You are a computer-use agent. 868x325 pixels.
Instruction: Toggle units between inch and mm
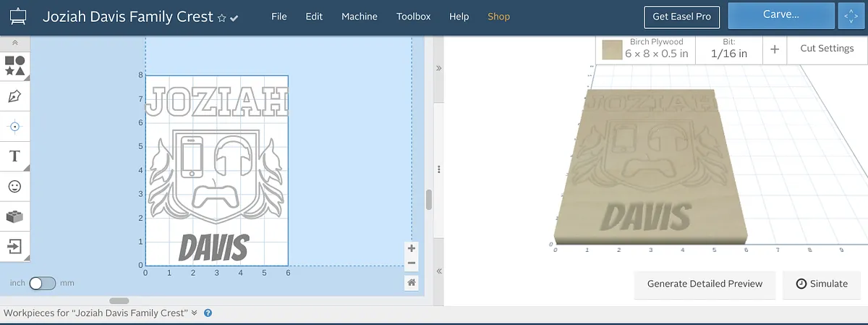[x=42, y=283]
